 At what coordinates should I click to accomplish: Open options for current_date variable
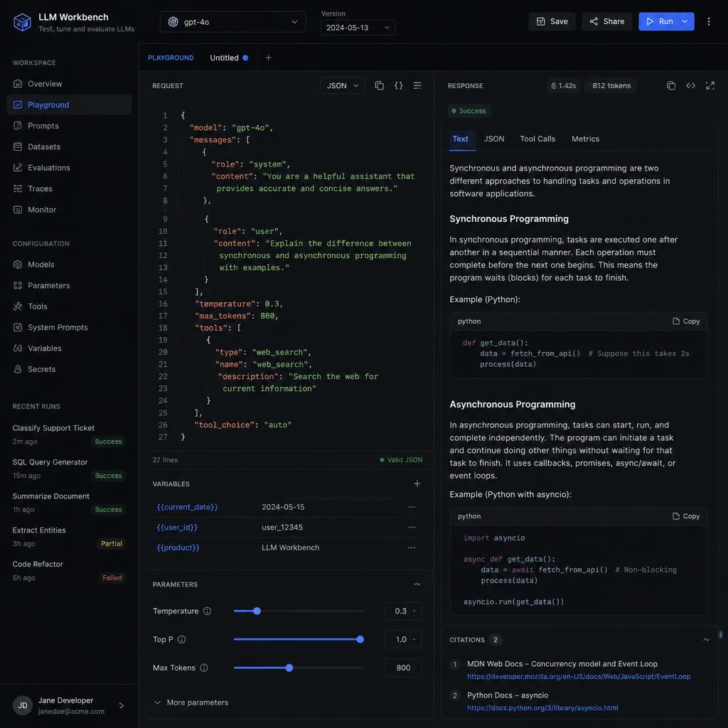tap(412, 507)
